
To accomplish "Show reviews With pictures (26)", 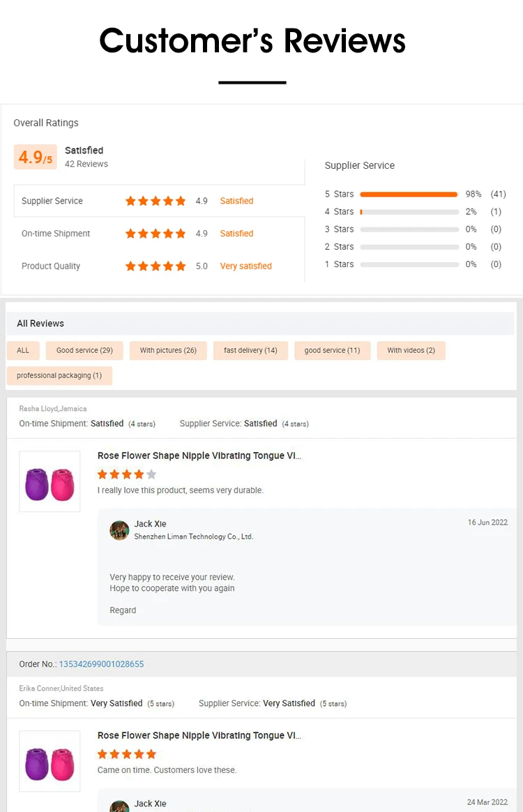I will (168, 350).
